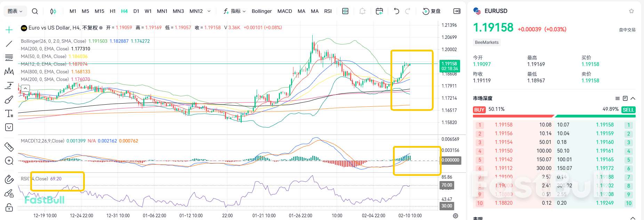This screenshot has width=644, height=220.
Task: Undo the last chart action
Action: pos(396,11)
